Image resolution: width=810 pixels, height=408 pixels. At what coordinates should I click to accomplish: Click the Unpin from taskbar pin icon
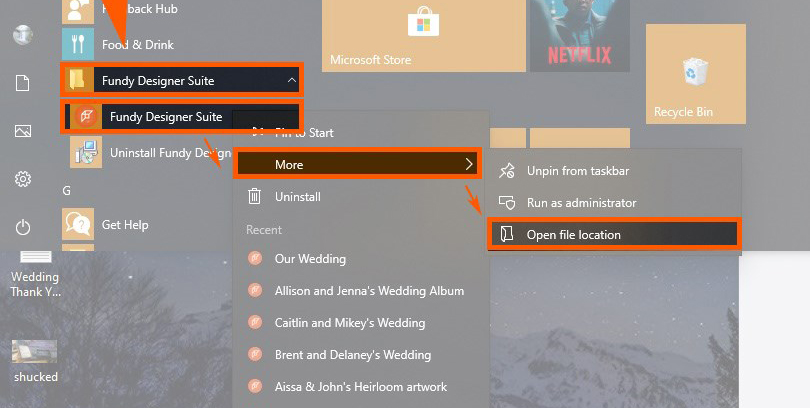pyautogui.click(x=507, y=170)
